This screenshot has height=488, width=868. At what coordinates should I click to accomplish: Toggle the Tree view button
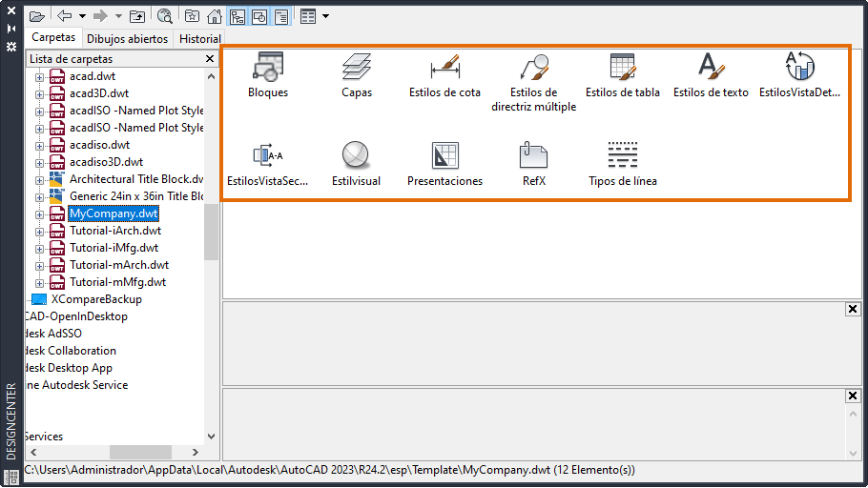click(x=238, y=16)
